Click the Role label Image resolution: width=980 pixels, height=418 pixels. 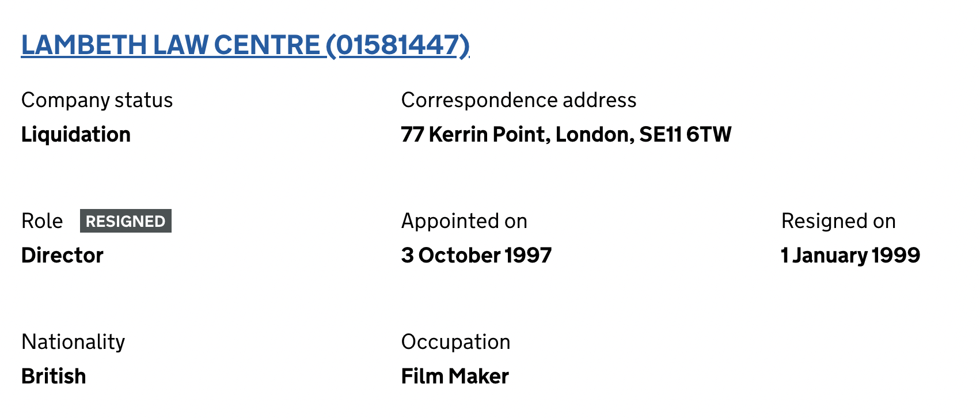42,221
